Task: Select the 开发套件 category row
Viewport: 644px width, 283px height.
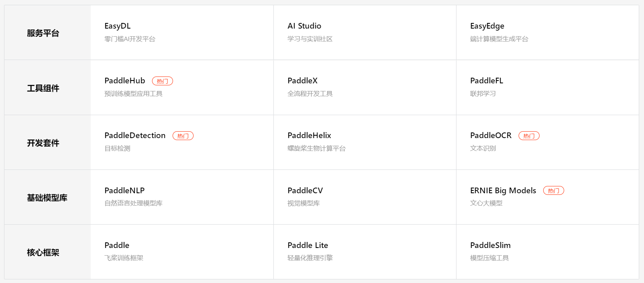Action: tap(43, 143)
